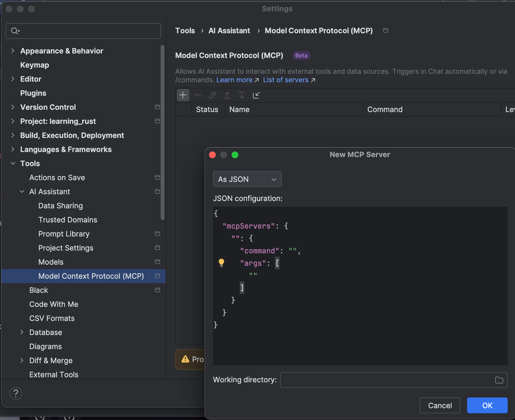Click project icon next to Prompt Library
Viewport: 515px width, 420px height.
click(157, 234)
